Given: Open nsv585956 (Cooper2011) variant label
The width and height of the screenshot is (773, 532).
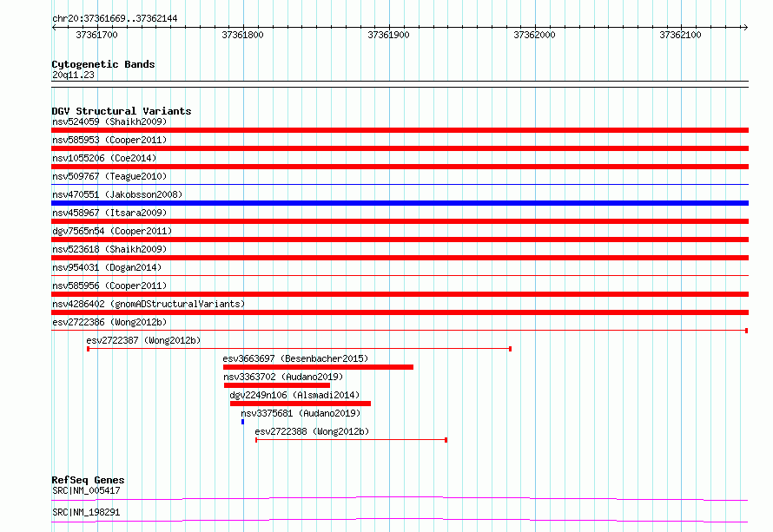Looking at the screenshot, I should 109,286.
